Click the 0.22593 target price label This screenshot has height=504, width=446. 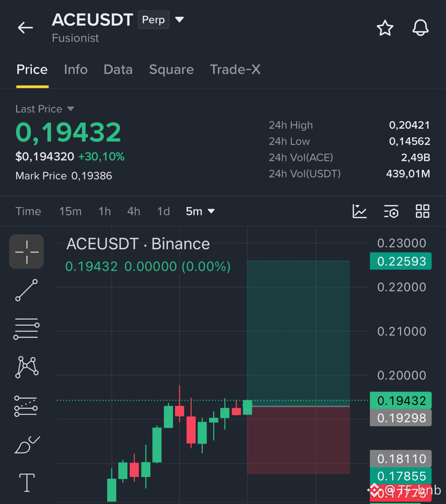(401, 261)
